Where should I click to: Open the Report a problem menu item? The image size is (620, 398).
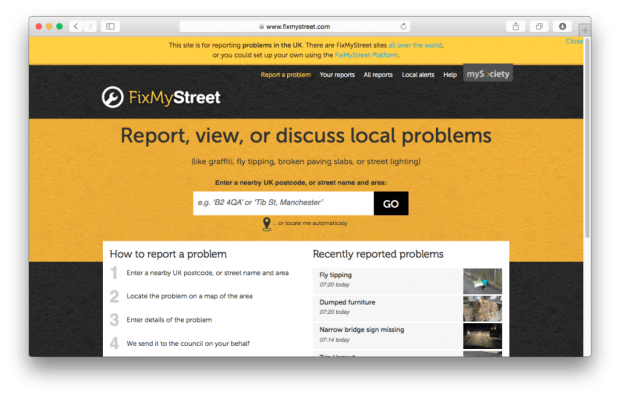[x=285, y=75]
